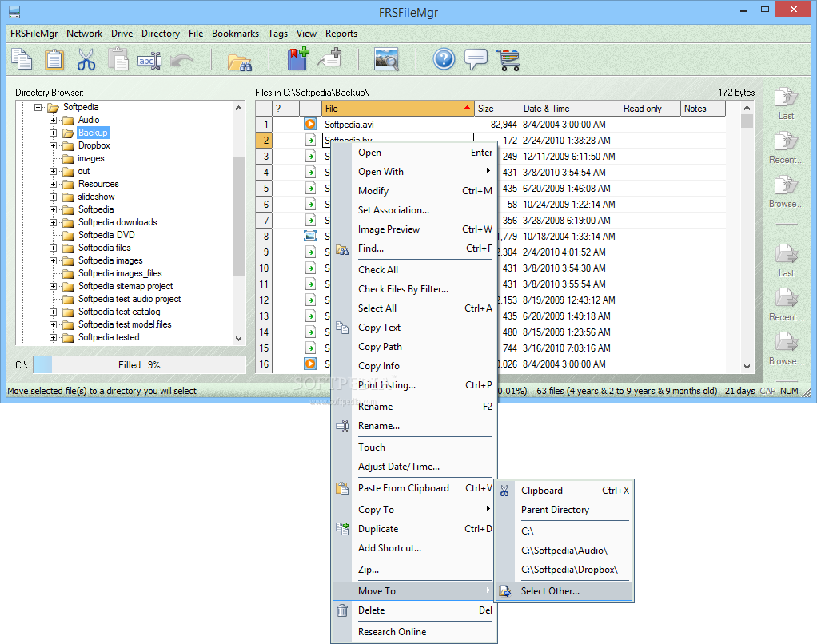This screenshot has height=644, width=817.
Task: Sort by the Size column header
Action: pos(497,109)
